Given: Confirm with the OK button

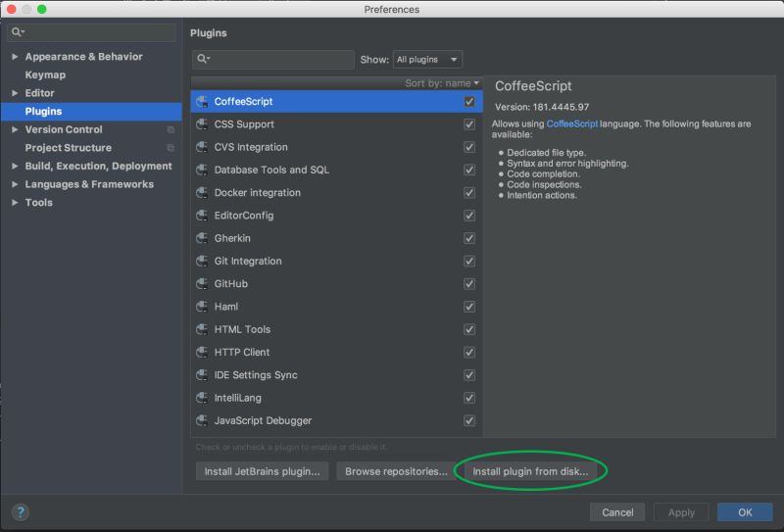Looking at the screenshot, I should (x=745, y=512).
